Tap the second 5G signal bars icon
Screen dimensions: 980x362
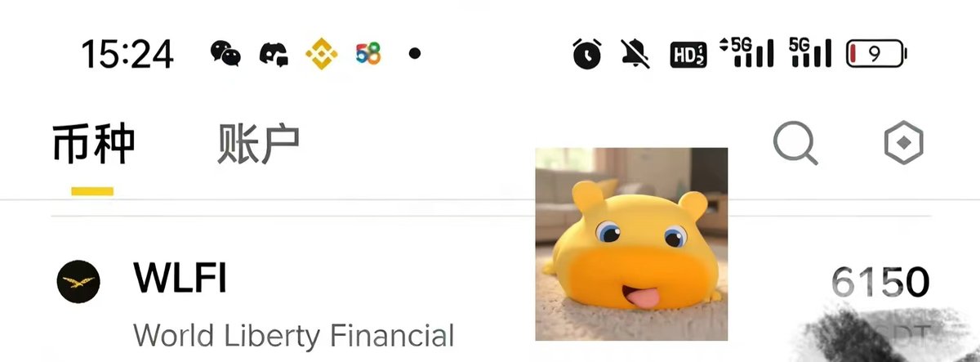click(x=810, y=53)
